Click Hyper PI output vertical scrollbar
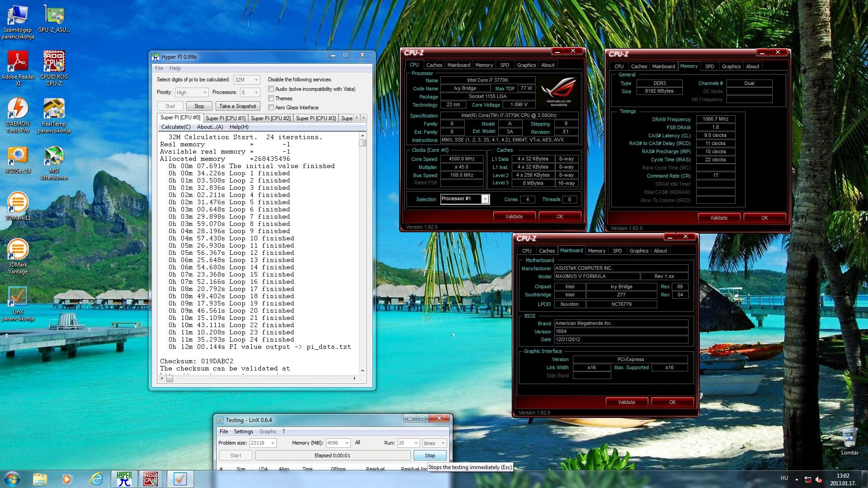This screenshot has width=868, height=488. (x=362, y=253)
